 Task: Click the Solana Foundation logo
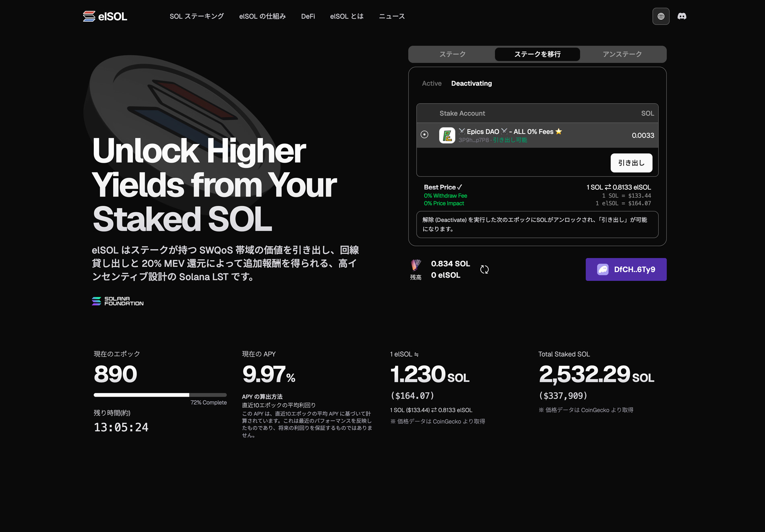click(x=118, y=301)
